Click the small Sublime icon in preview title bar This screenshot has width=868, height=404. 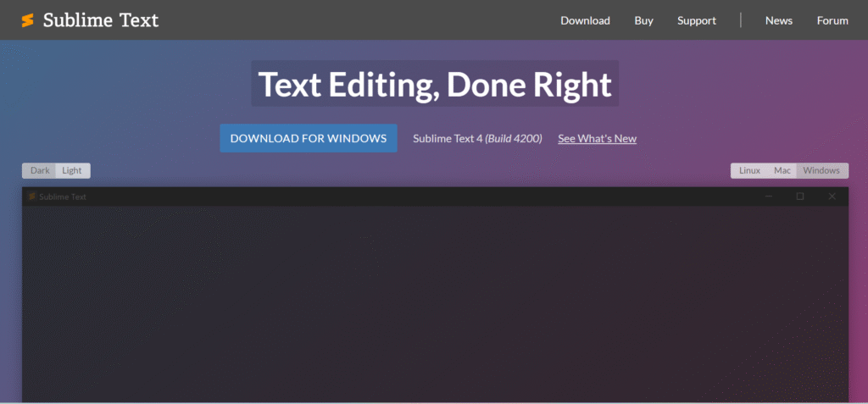click(32, 196)
